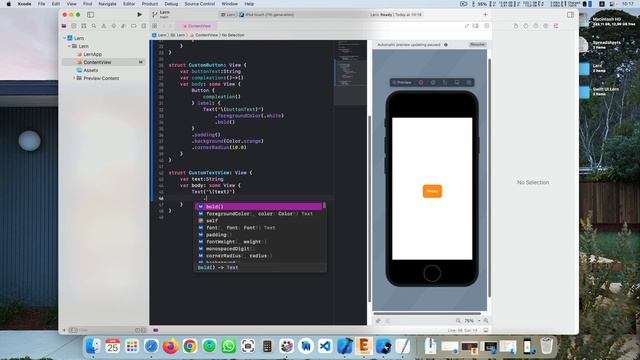Pin the preview in canvas
Viewport: 640px width, 360px height.
(x=378, y=321)
